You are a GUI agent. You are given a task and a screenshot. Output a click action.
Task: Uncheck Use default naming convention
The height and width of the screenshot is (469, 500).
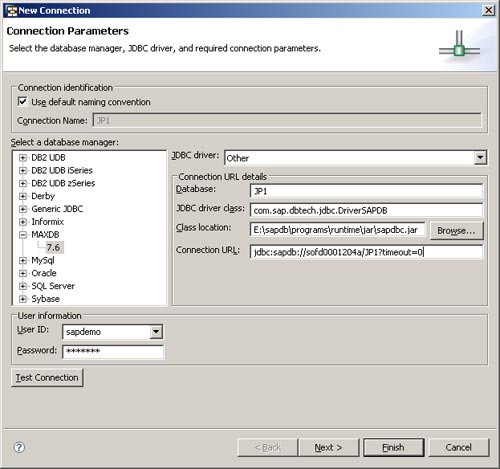tap(22, 101)
